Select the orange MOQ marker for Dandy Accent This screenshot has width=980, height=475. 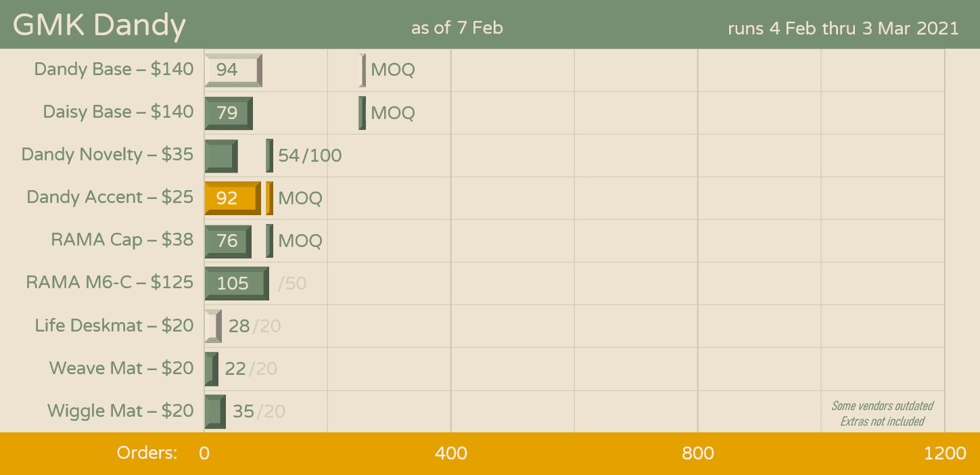click(x=269, y=198)
